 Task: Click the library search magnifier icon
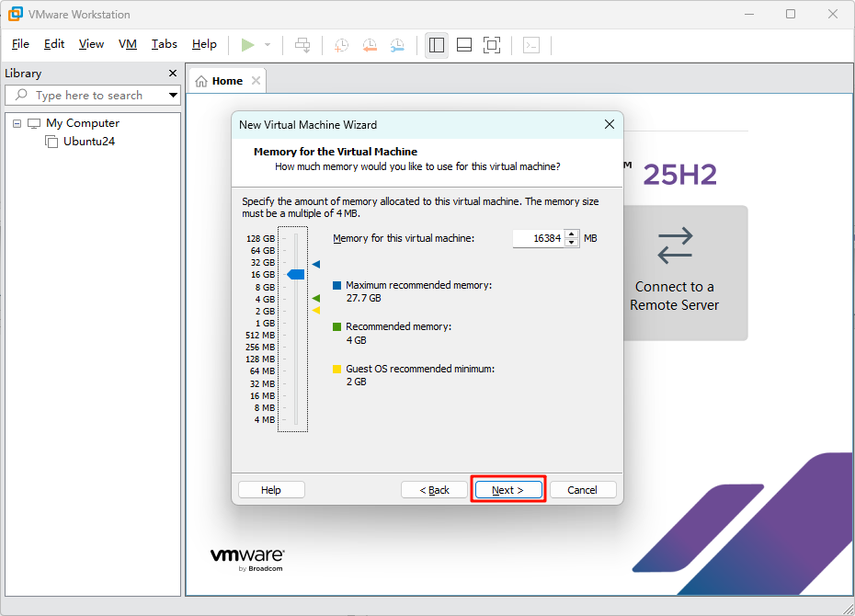point(21,95)
